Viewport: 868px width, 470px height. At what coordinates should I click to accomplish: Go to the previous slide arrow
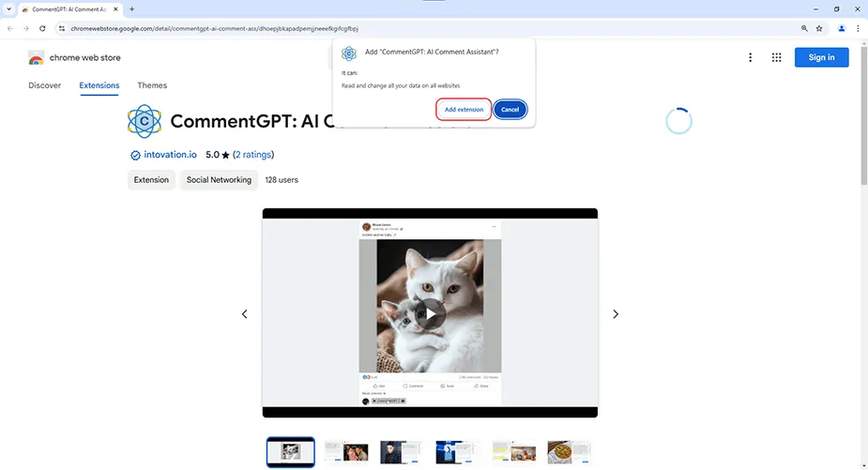point(244,314)
